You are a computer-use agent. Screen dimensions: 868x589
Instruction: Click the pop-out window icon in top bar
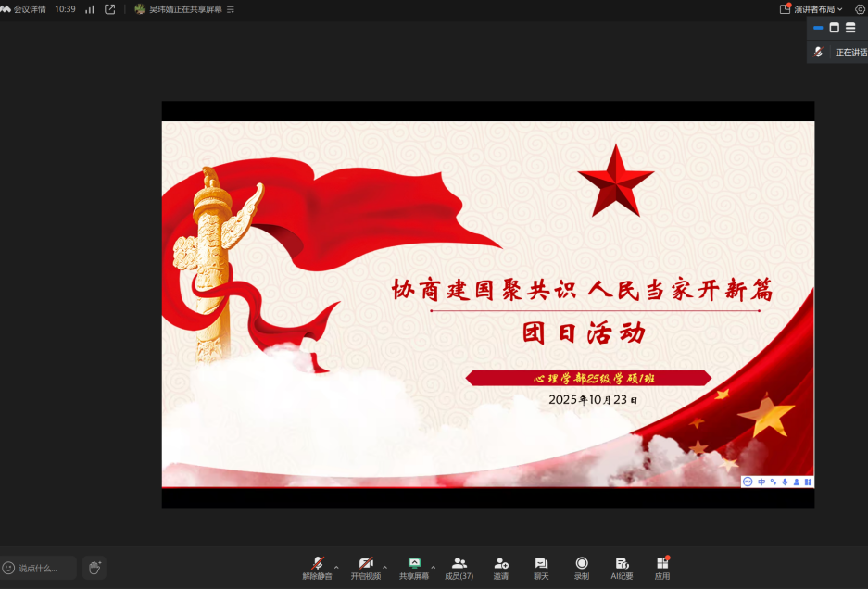[x=110, y=9]
